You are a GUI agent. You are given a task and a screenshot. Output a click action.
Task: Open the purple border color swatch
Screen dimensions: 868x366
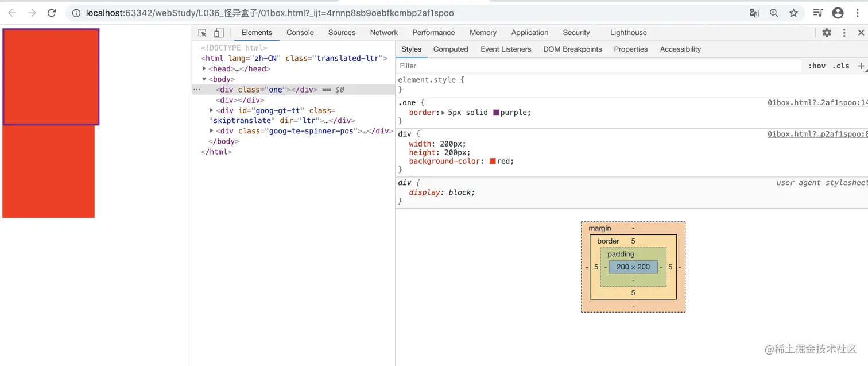(496, 113)
